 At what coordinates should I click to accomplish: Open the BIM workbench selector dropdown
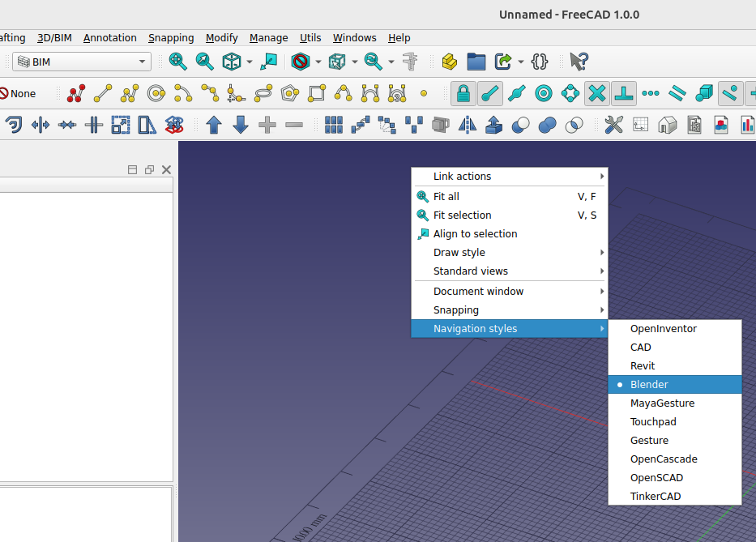pyautogui.click(x=83, y=62)
